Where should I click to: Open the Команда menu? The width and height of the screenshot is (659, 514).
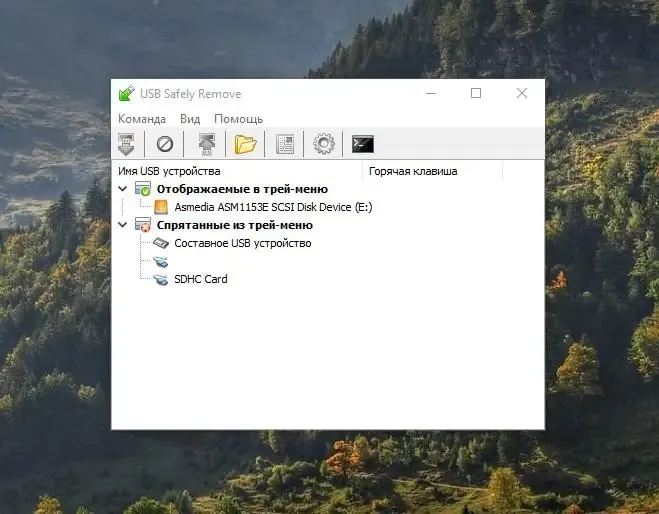[142, 119]
